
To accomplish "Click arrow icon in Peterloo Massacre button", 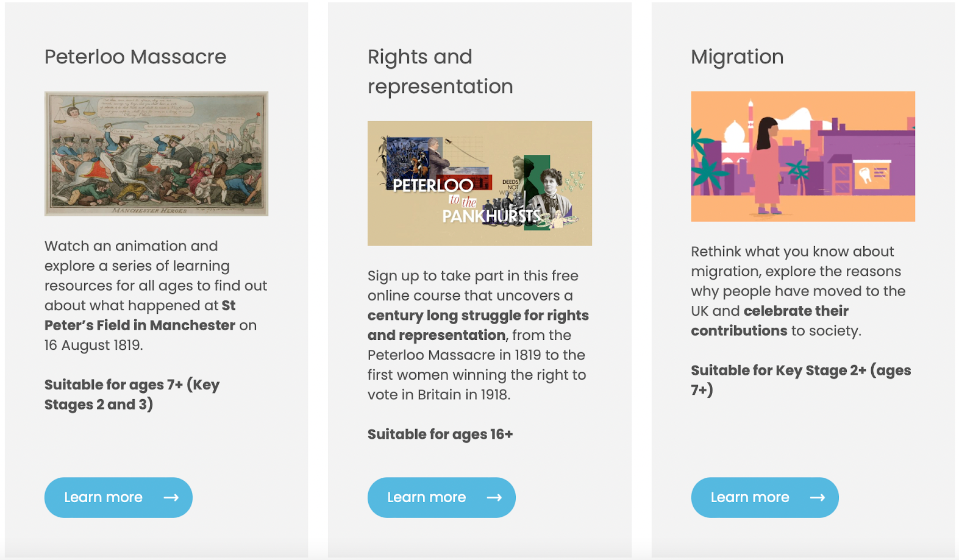I will pyautogui.click(x=171, y=498).
